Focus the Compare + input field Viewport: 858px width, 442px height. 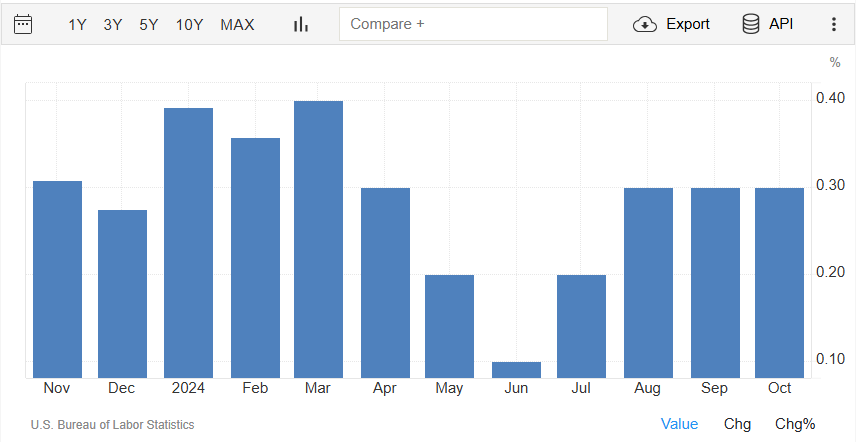(473, 24)
